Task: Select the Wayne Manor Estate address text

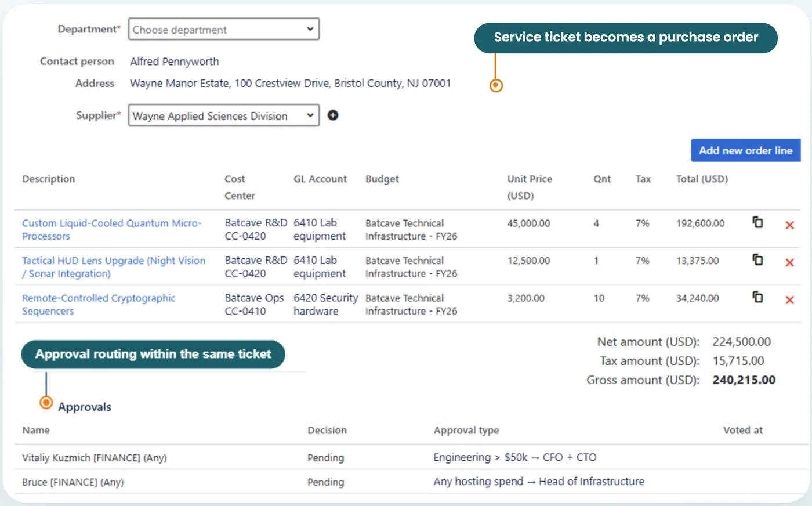Action: click(x=290, y=84)
